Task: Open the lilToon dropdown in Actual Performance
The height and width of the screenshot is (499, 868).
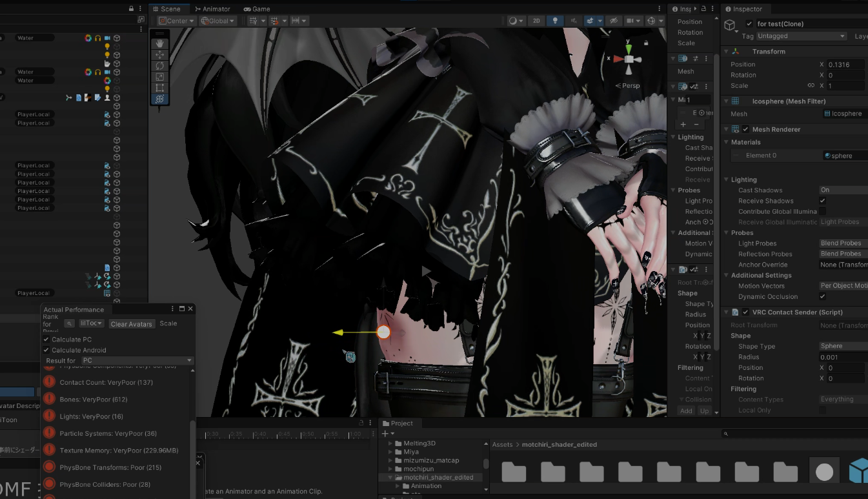Action: coord(92,323)
